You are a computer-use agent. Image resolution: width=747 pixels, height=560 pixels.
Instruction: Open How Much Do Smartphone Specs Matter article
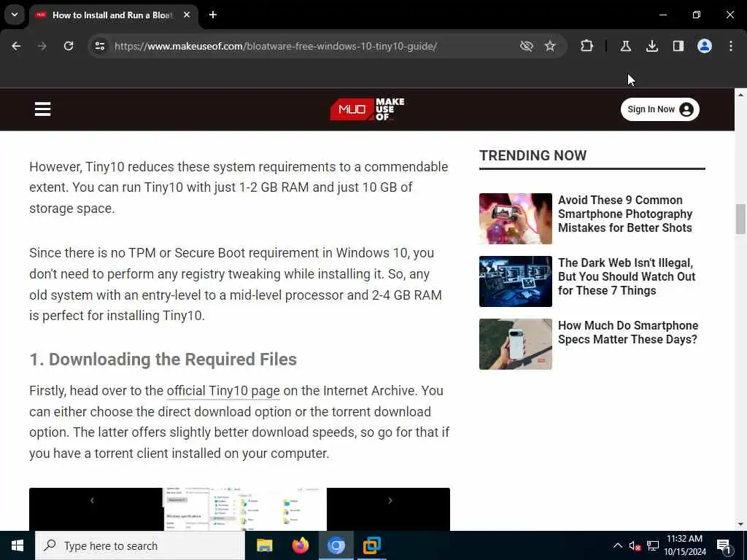628,332
